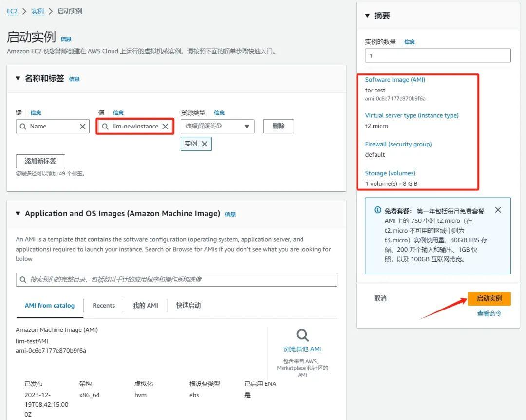Dismiss the 免费套餐 info banner
Image resolution: width=526 pixels, height=420 pixels.
coord(498,210)
